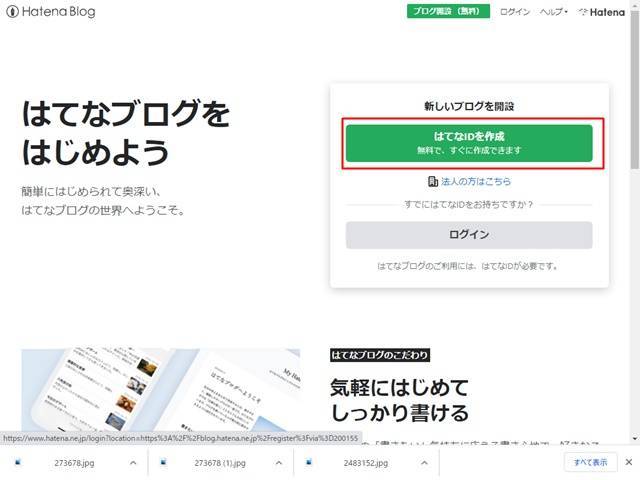
Task: Expand options for 273678.jpg download
Action: coord(133,463)
